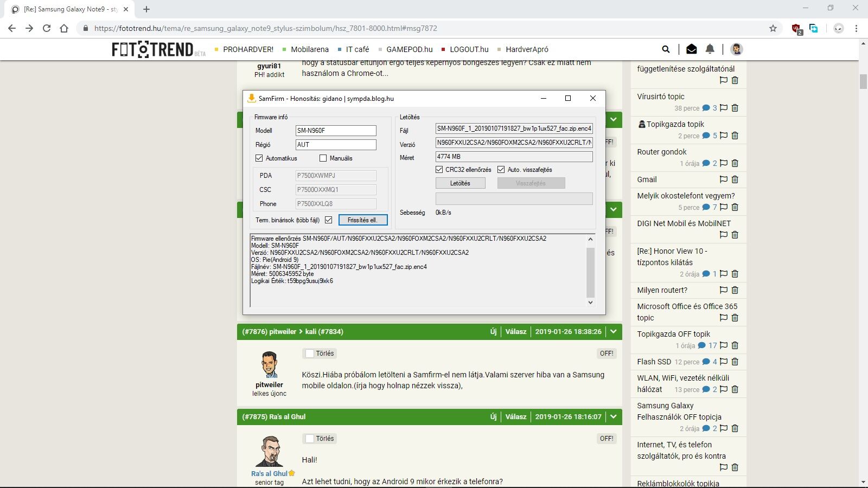Open kali (#7834) reference link
This screenshot has width=868, height=488.
coord(324,332)
